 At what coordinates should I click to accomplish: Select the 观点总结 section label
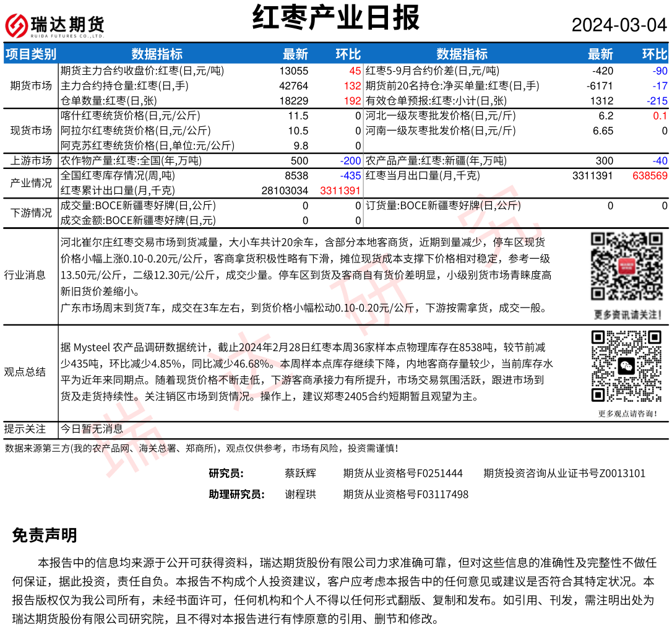click(x=25, y=371)
